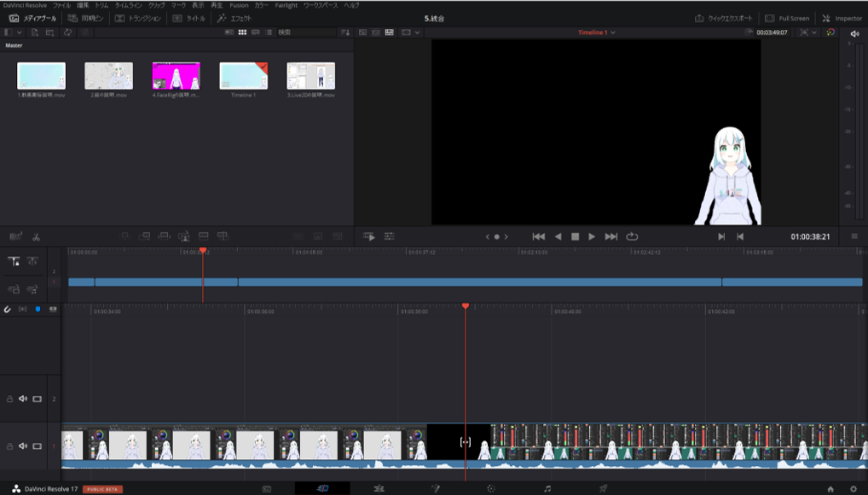Open the media pool sort order menu
This screenshot has width=868, height=495.
345,32
